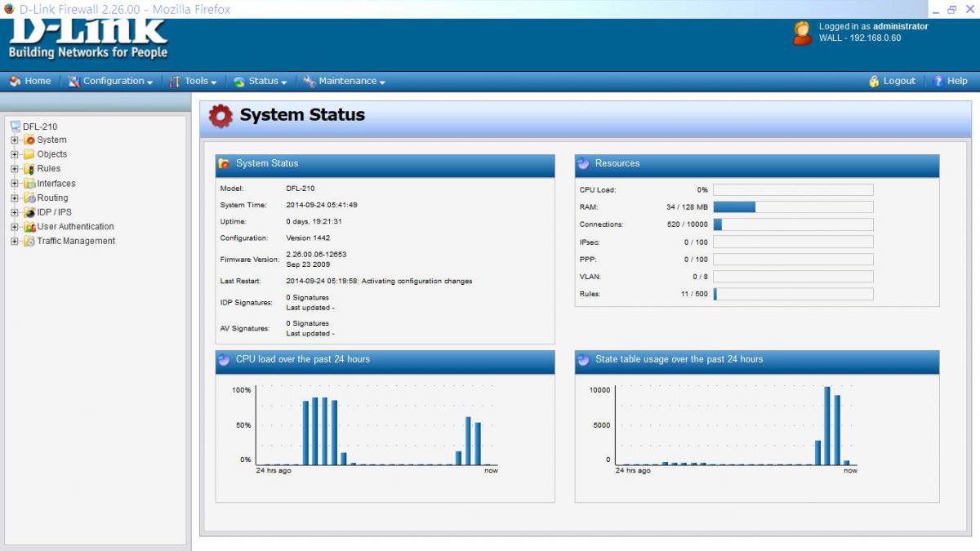980x551 pixels.
Task: Click the '520 / 10000' connections value
Action: click(688, 224)
